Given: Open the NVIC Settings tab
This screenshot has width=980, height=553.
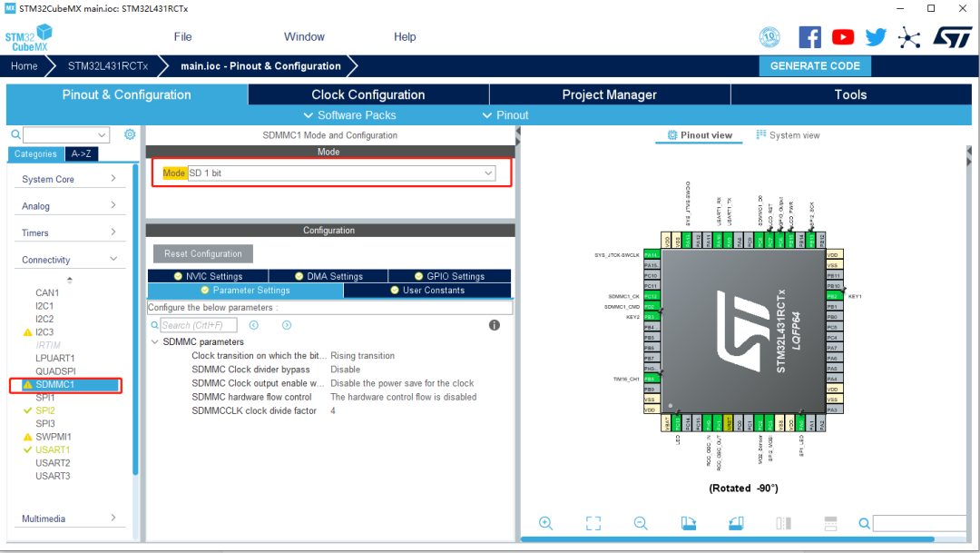Looking at the screenshot, I should point(208,276).
